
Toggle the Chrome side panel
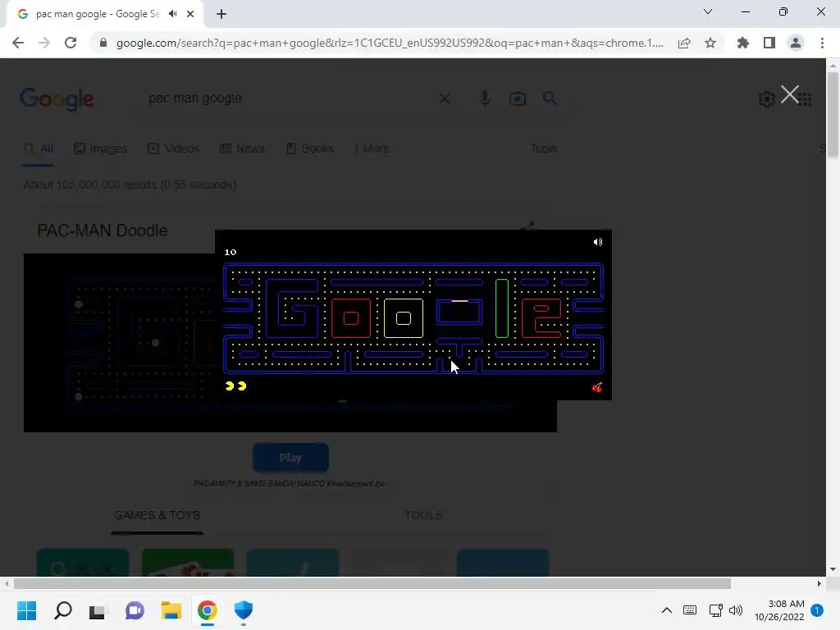click(769, 43)
